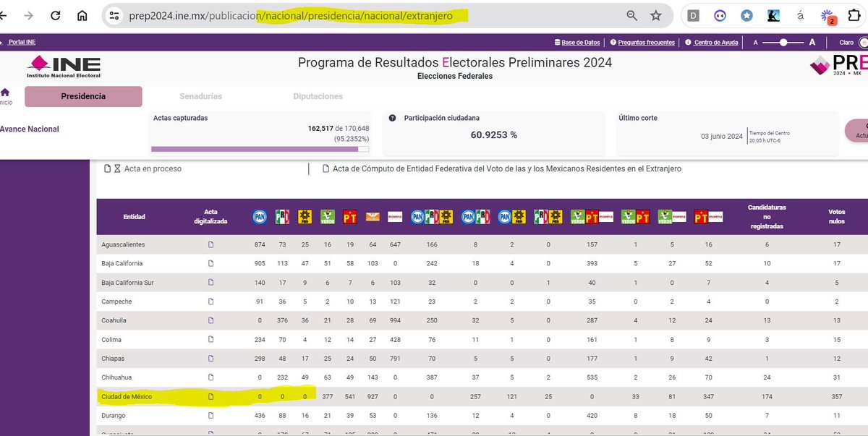This screenshot has width=868, height=436.
Task: Select the Durango entity name
Action: coord(114,416)
